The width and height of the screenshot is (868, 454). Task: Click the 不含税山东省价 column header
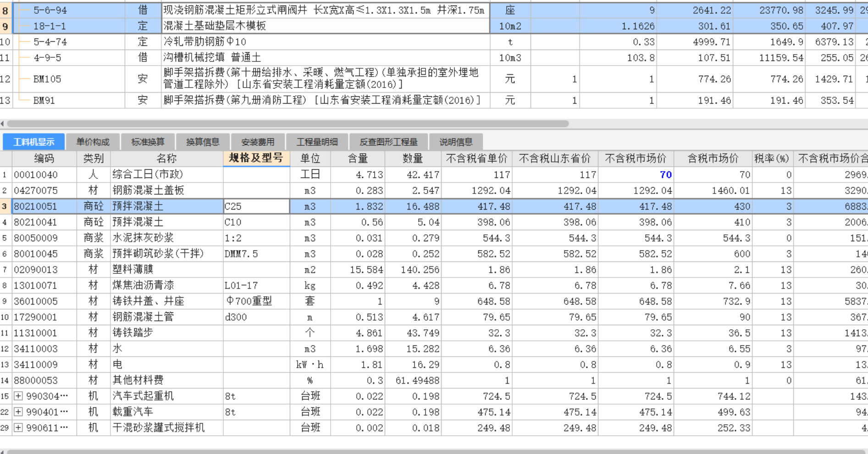point(555,158)
